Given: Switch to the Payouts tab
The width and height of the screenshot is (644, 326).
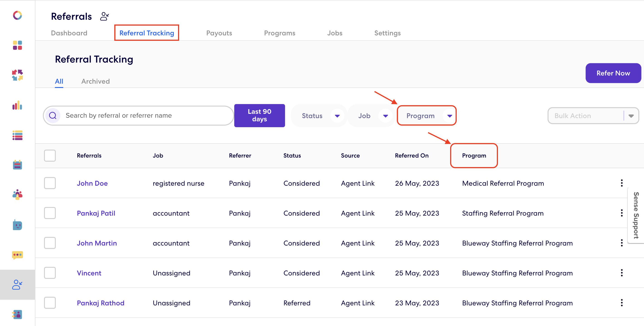Looking at the screenshot, I should tap(219, 33).
